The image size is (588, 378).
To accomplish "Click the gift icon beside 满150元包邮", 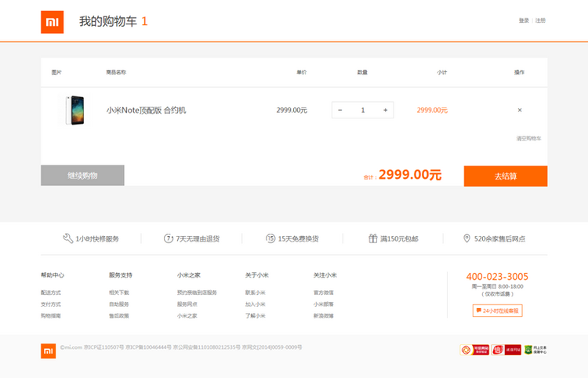I will coord(372,238).
